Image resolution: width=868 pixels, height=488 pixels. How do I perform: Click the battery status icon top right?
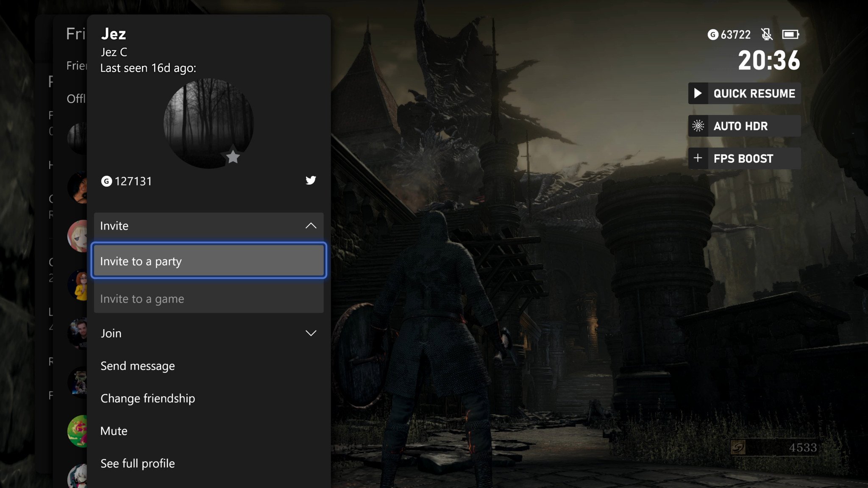click(790, 33)
